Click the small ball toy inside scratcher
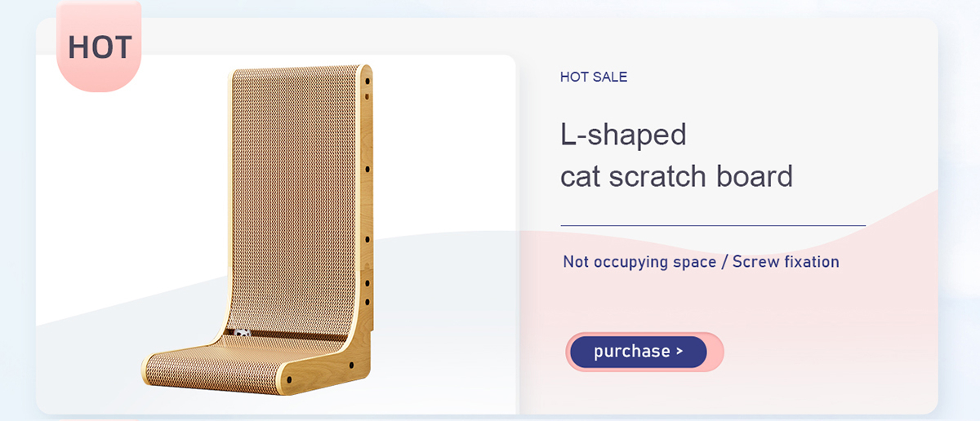 [243, 334]
